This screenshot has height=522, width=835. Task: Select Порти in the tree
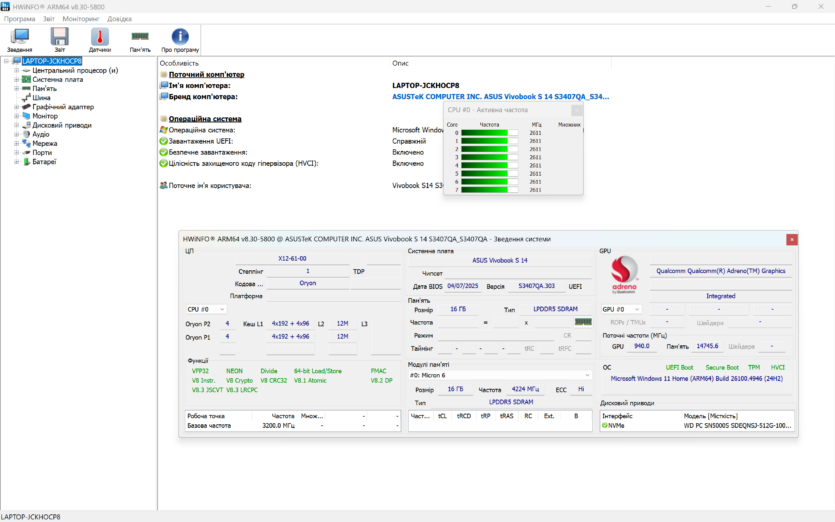click(42, 152)
